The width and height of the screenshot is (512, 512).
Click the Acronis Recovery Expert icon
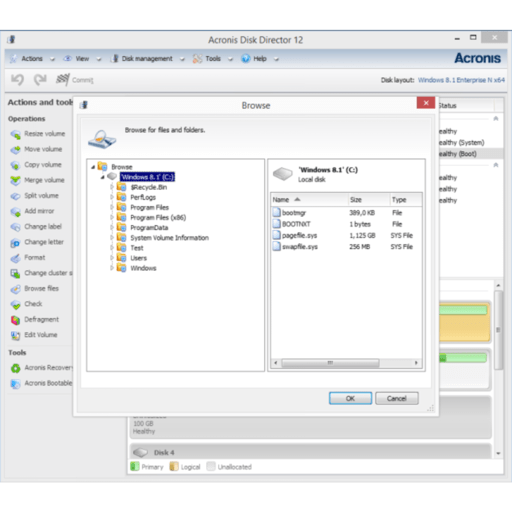pos(15,368)
